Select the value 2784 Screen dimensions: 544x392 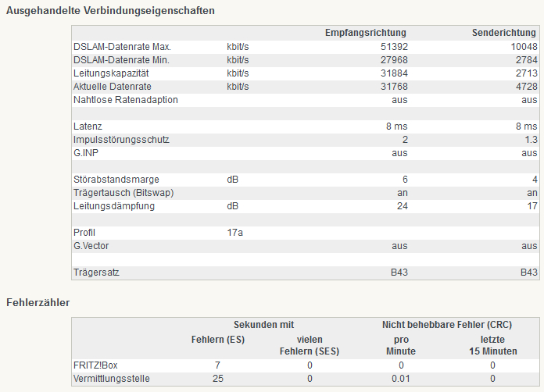(527, 60)
